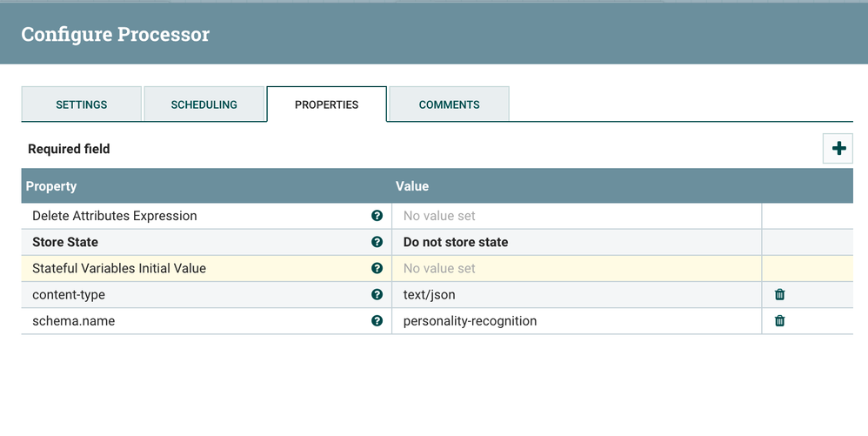Click help icon beside Store State
Image resolution: width=868 pixels, height=436 pixels.
tap(377, 242)
